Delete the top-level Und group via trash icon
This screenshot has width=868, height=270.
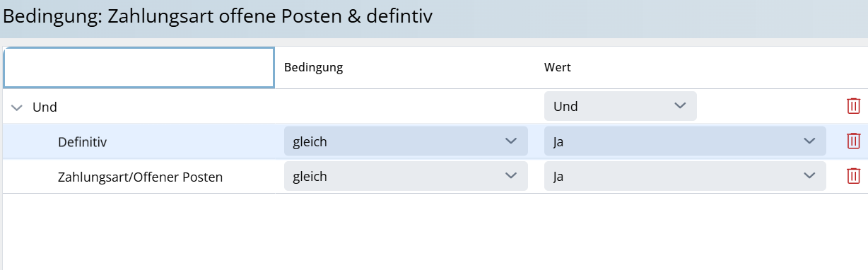click(x=853, y=106)
